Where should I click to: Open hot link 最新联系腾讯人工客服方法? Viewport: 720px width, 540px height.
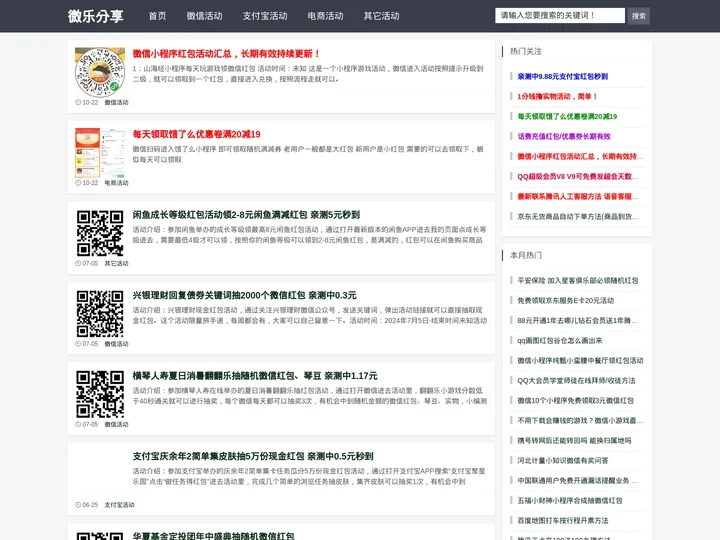coord(578,196)
